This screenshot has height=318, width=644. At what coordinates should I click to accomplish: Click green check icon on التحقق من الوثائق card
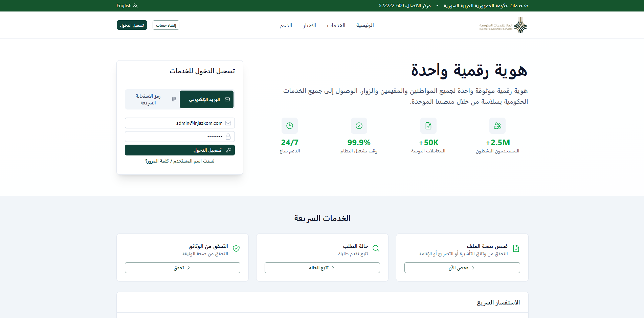(x=236, y=248)
